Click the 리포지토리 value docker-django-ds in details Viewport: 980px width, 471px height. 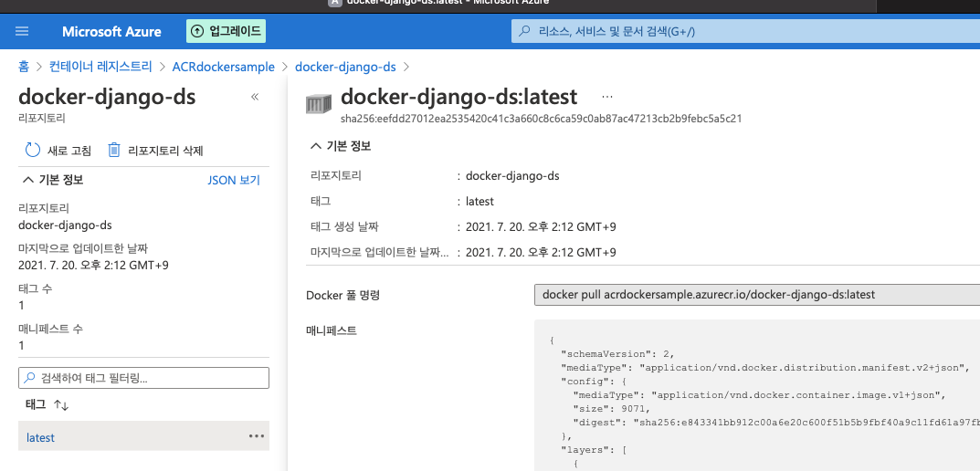[x=512, y=176]
